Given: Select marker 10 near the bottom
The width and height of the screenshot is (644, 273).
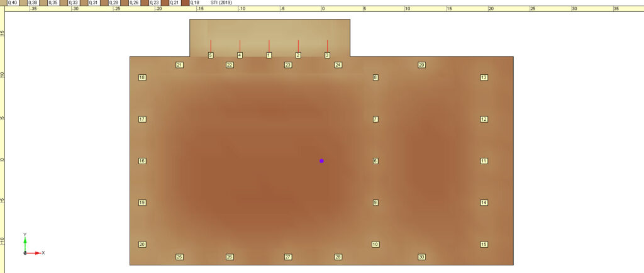Looking at the screenshot, I should [x=375, y=244].
